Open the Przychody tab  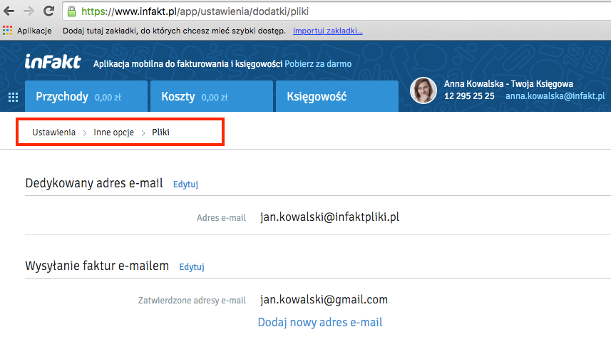point(86,96)
